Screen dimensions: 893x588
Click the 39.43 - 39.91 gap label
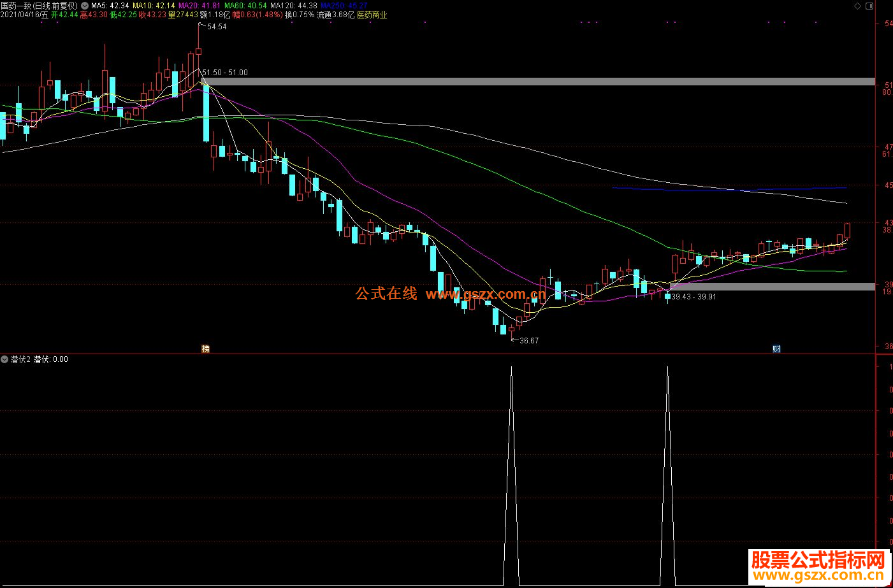693,297
